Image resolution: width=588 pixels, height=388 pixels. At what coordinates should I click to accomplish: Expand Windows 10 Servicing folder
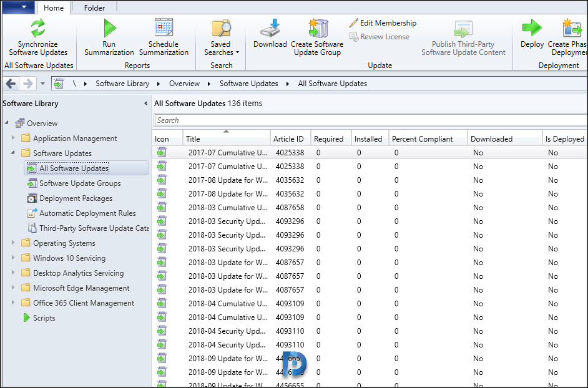13,258
